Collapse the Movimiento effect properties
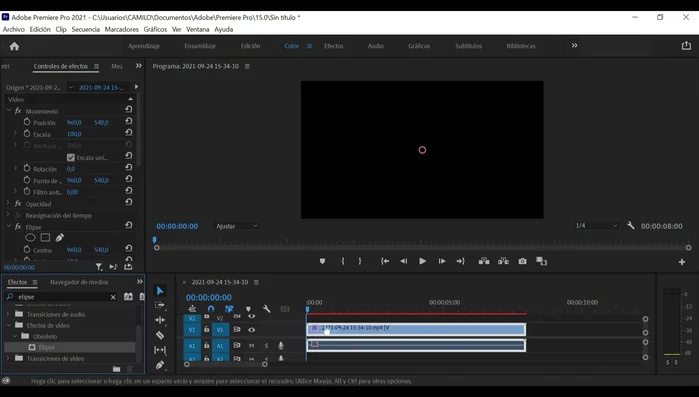This screenshot has height=397, width=699. point(8,110)
